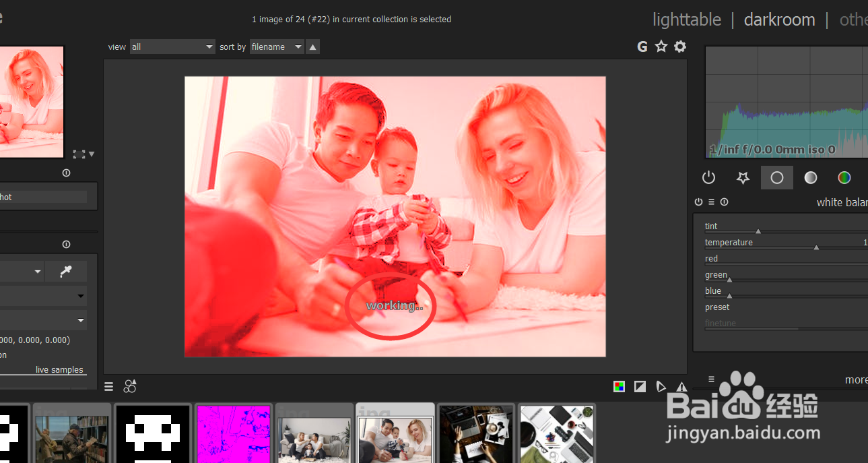Viewport: 868px width, 463px height.
Task: Adjust the tint slider
Action: coord(786,227)
